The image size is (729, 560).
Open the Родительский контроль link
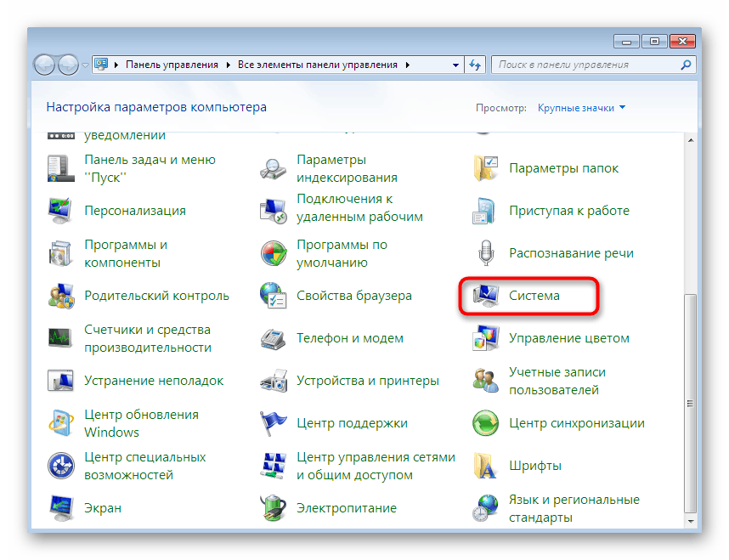(156, 296)
